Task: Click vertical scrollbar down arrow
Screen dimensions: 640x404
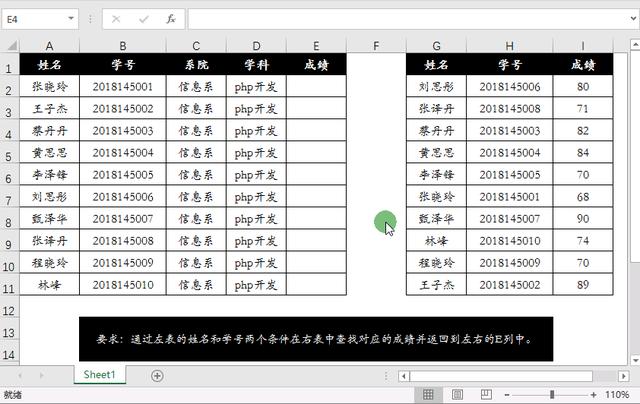Action: [635, 360]
